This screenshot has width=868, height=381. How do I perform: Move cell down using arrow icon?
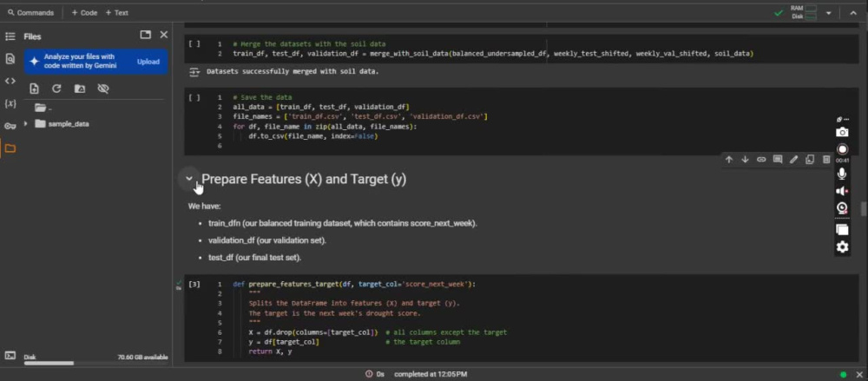tap(745, 160)
